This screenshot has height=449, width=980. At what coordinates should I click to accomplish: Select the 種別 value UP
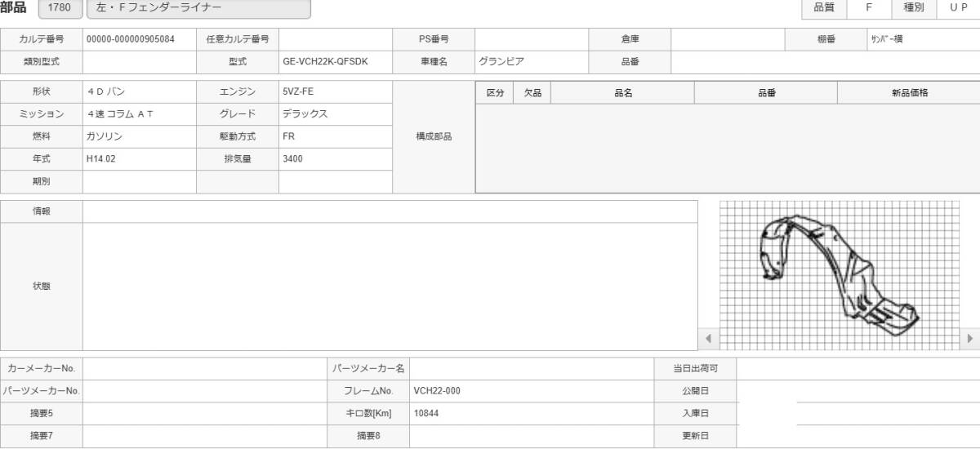click(958, 7)
